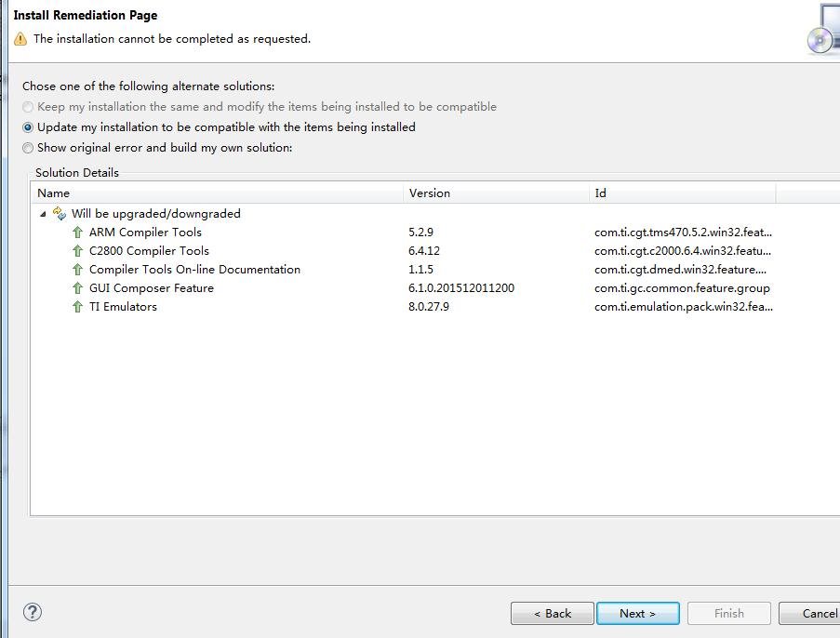Image resolution: width=840 pixels, height=638 pixels.
Task: Collapse the 'Will be upgraded/downgraded' tree node
Action: click(43, 214)
